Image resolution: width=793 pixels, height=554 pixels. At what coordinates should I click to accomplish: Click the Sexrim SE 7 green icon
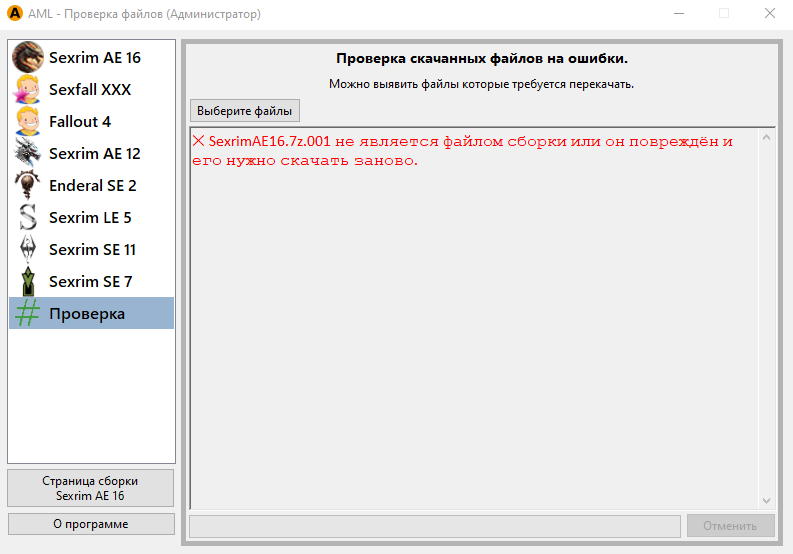(28, 282)
